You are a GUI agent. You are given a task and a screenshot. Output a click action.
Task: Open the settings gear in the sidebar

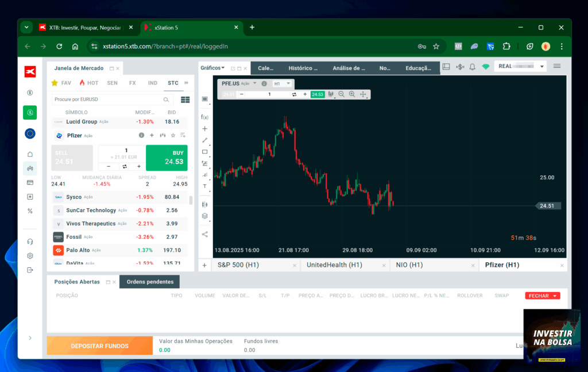point(30,256)
